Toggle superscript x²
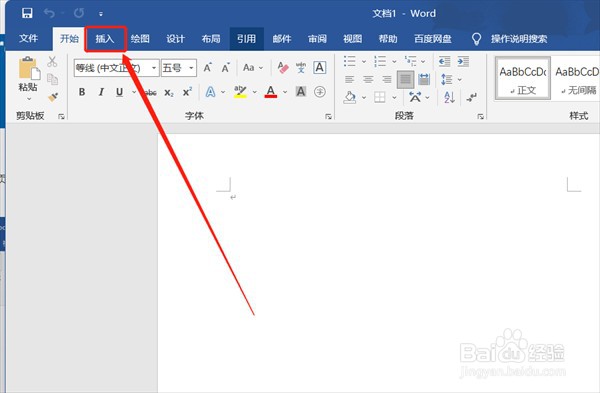Viewport: 600px width, 393px height. [x=187, y=92]
